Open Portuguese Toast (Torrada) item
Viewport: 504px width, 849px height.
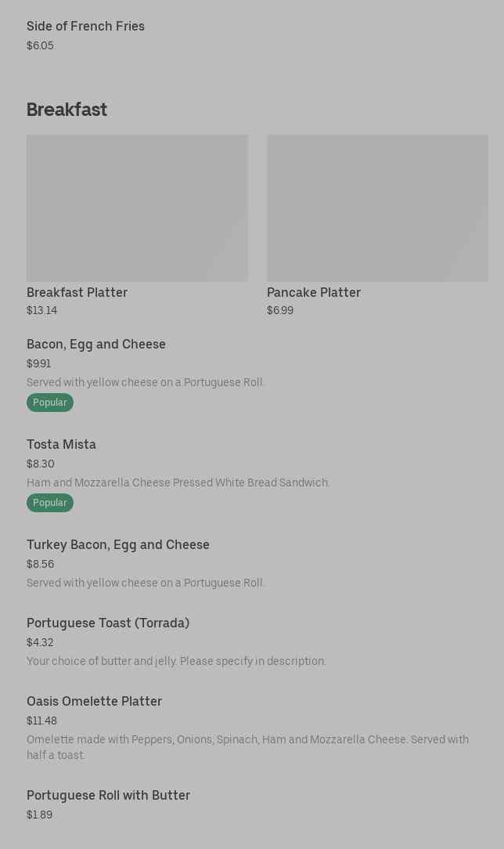coord(108,623)
